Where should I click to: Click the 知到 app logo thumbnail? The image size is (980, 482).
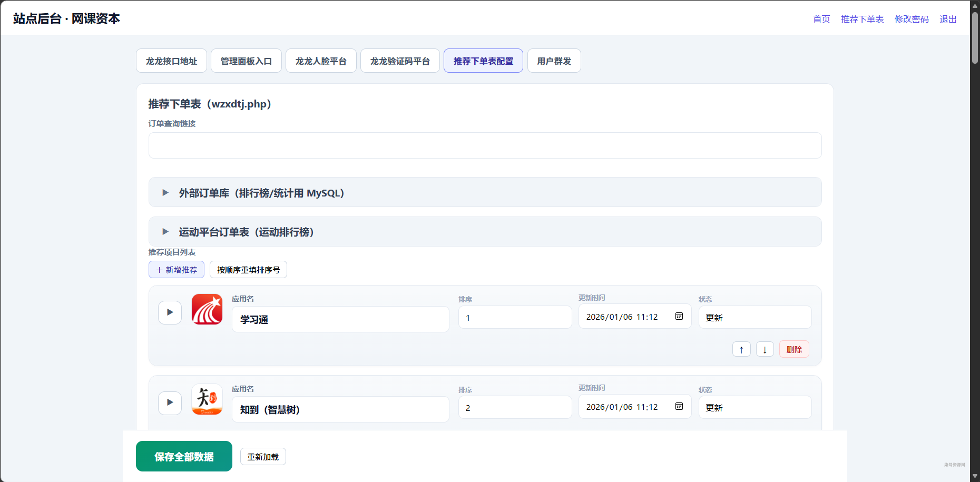click(x=207, y=399)
